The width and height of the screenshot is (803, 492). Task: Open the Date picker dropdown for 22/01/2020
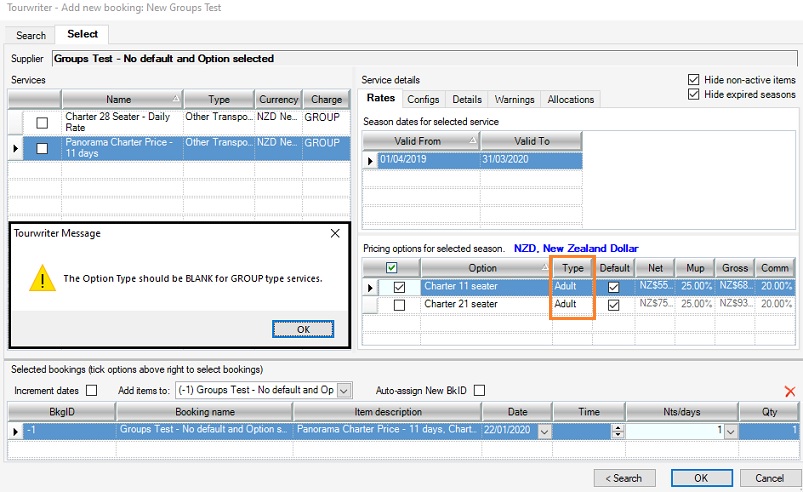coord(544,431)
